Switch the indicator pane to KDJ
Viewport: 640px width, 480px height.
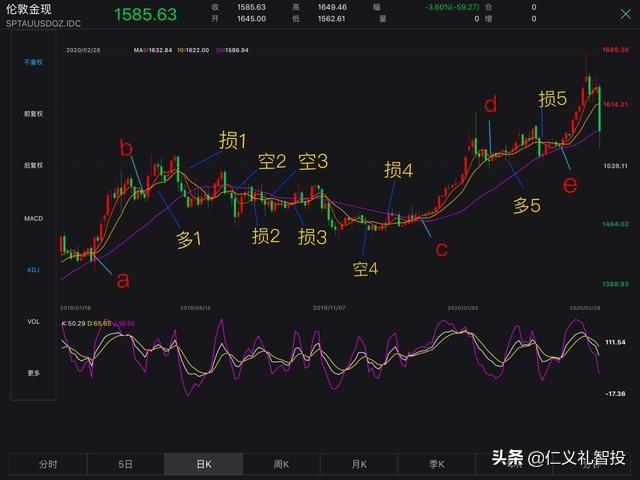click(x=33, y=270)
